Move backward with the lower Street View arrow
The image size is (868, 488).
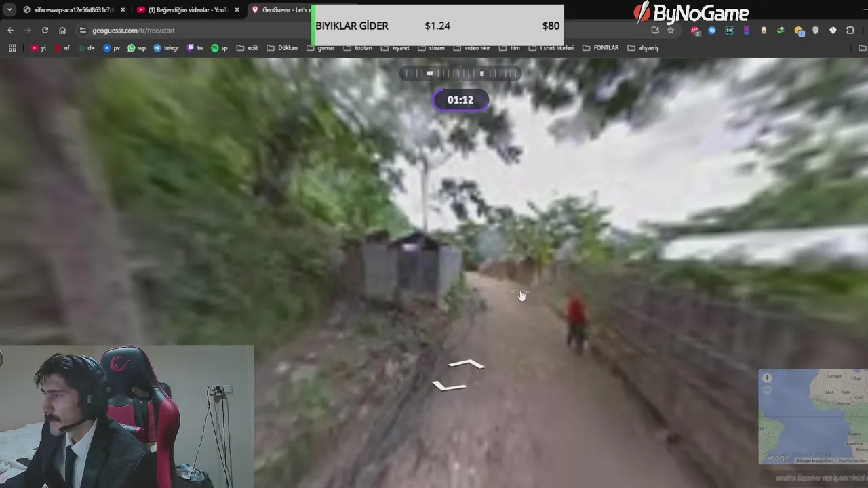449,386
